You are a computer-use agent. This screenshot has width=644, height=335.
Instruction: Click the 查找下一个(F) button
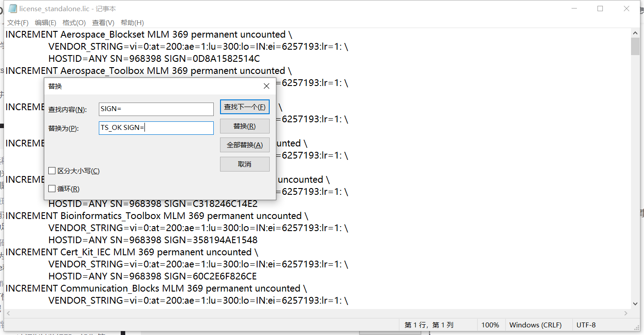click(245, 107)
